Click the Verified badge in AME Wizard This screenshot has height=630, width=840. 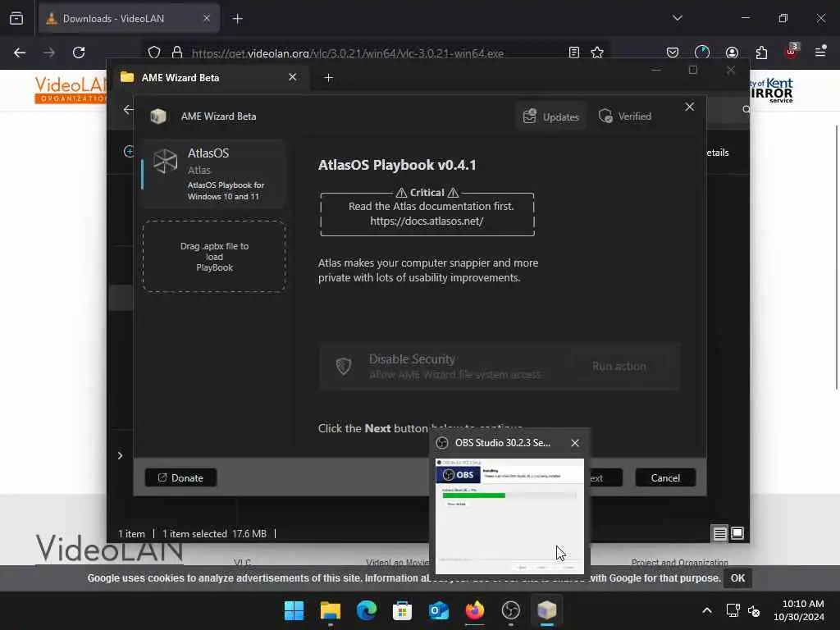625,116
